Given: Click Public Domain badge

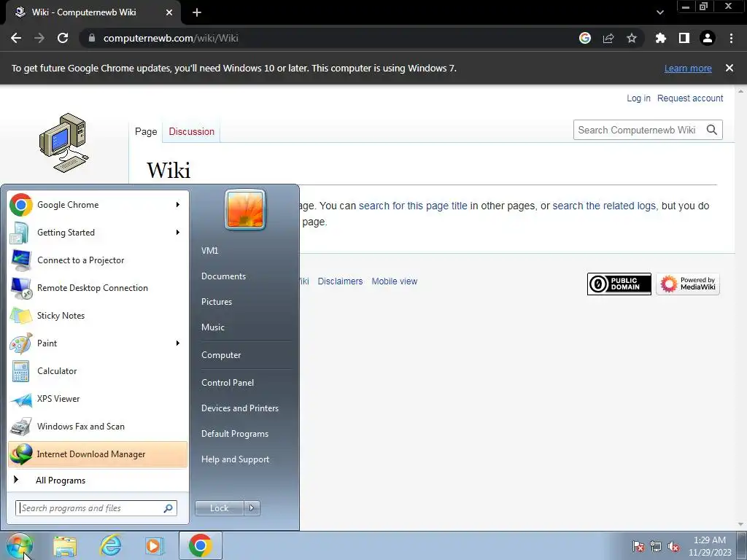Looking at the screenshot, I should point(619,284).
